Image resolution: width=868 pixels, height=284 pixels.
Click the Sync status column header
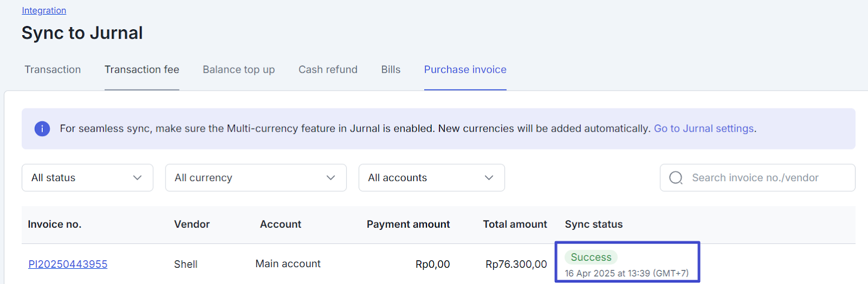[x=593, y=224]
